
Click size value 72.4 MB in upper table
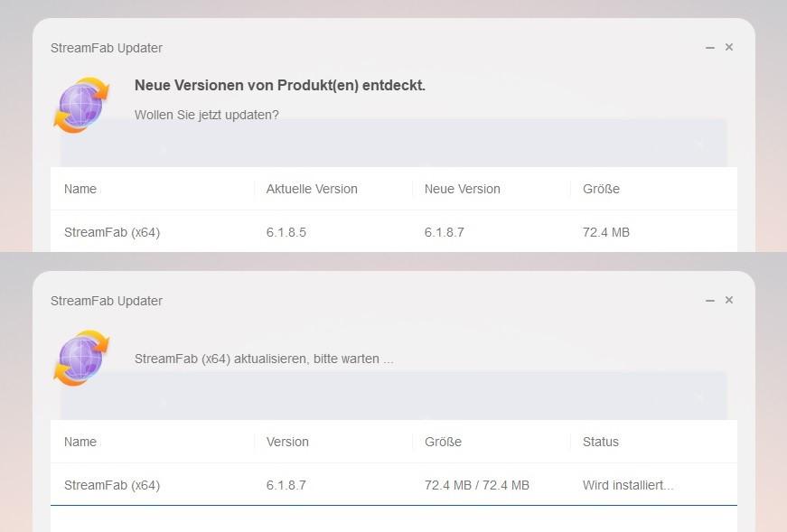605,232
